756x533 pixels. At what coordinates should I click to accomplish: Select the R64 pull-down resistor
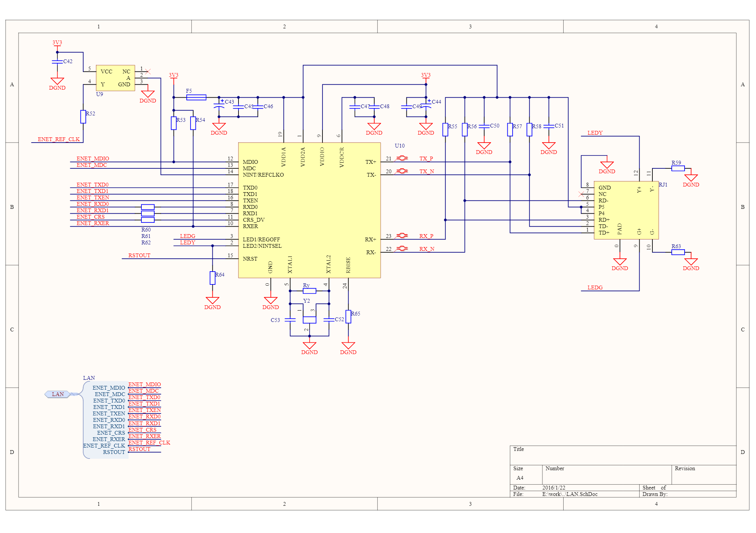coord(212,278)
